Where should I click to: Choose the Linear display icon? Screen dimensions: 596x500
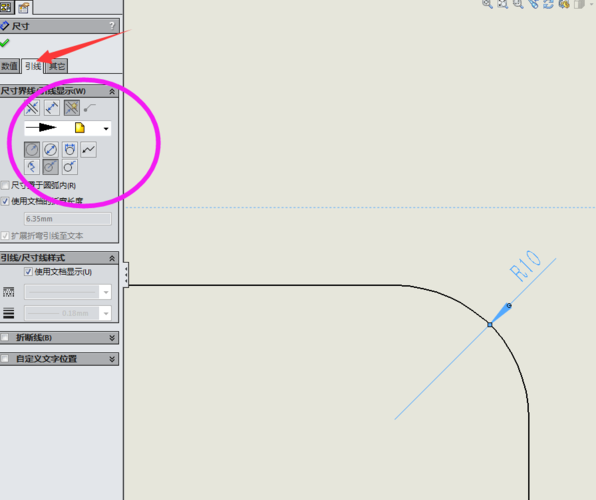click(x=70, y=149)
